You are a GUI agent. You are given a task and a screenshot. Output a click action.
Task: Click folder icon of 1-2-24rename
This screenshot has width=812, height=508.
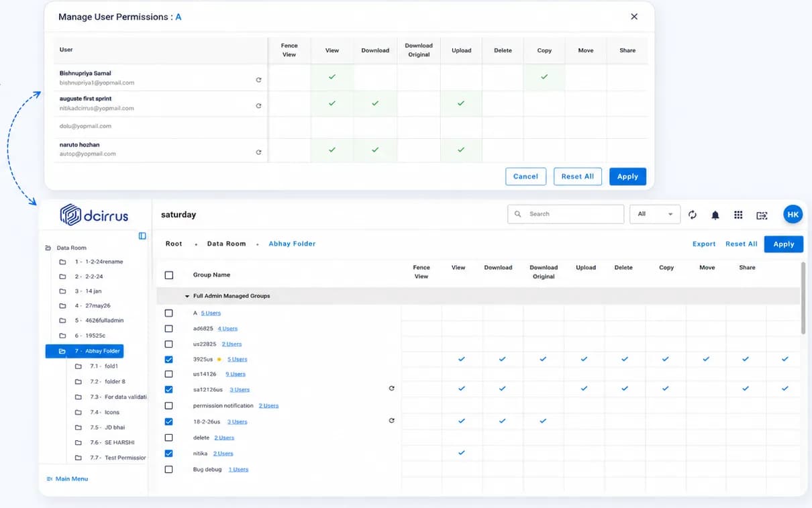62,262
